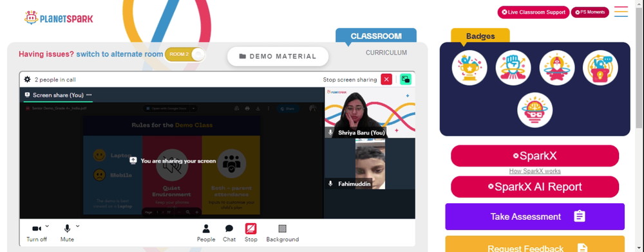Screen dimensions: 644x252
Task: Switch to the CURRICULUM tab
Action: tap(386, 53)
